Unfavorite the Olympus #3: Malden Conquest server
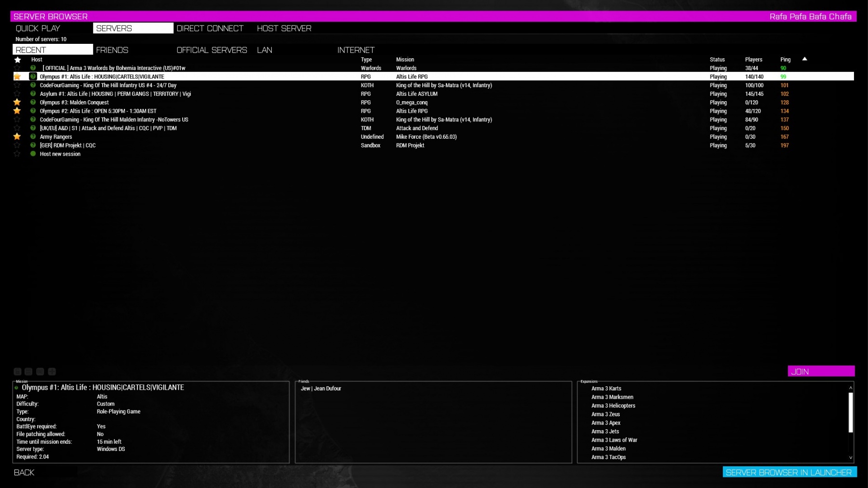Image resolution: width=868 pixels, height=488 pixels. [17, 102]
